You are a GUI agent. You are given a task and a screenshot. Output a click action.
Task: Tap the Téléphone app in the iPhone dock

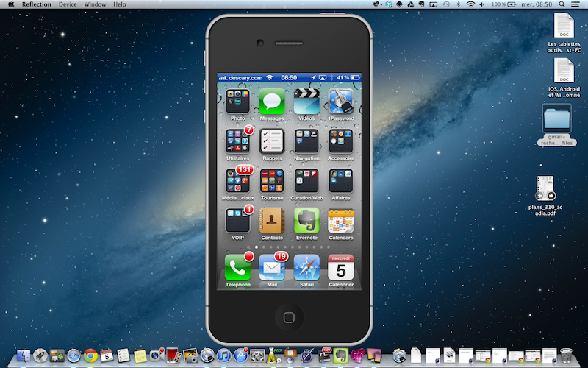click(x=237, y=268)
